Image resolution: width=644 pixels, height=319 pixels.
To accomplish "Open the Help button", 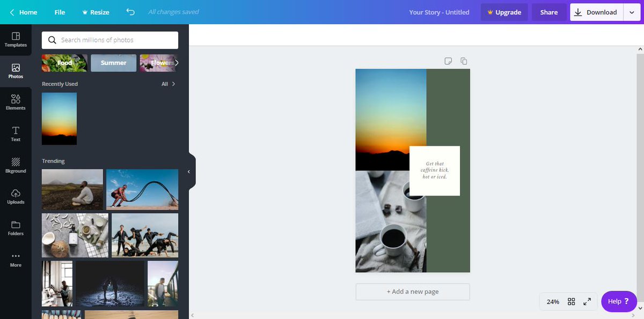I will [619, 301].
